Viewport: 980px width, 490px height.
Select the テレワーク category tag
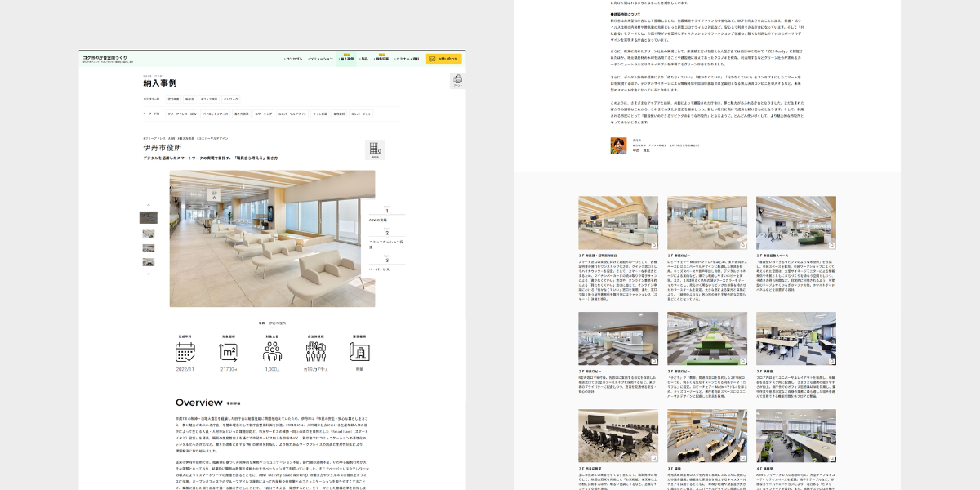(x=231, y=99)
